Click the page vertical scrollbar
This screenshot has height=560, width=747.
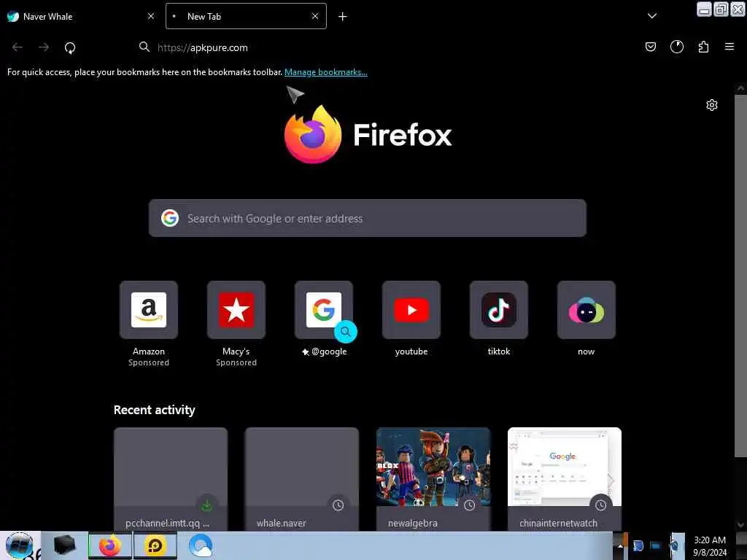(740, 276)
